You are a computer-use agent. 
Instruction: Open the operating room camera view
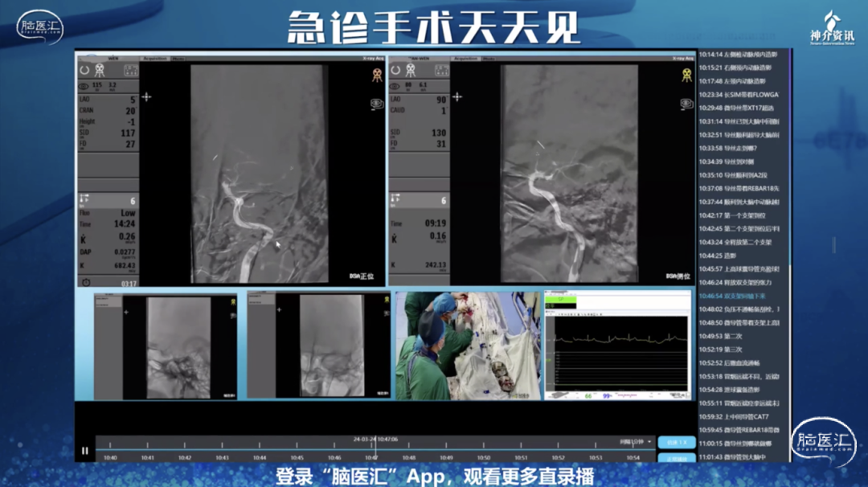coord(469,346)
